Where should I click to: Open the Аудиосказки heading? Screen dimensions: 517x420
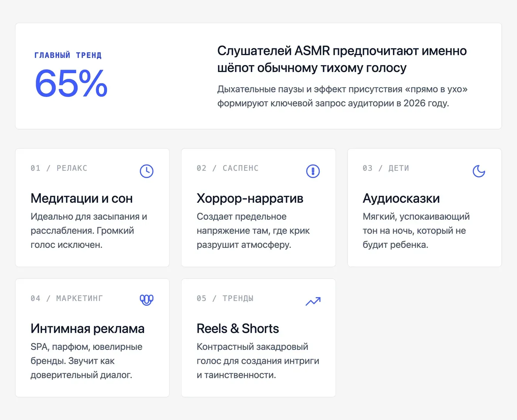click(x=401, y=198)
